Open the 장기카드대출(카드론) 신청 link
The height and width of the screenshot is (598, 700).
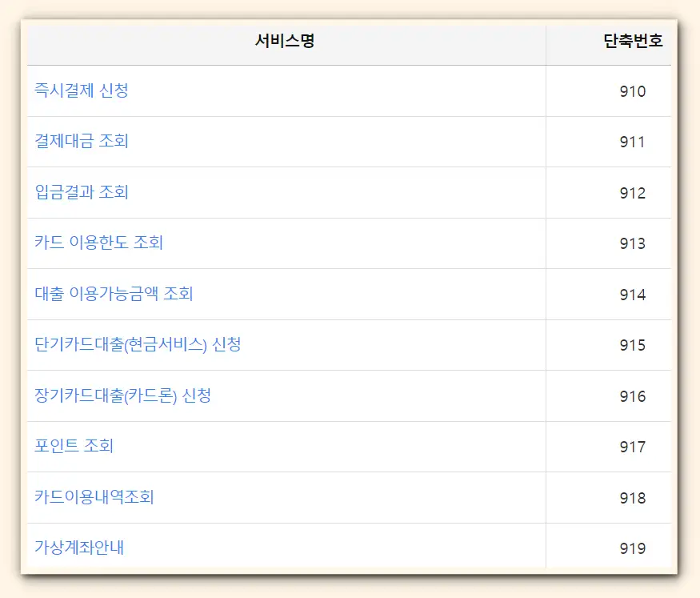[x=122, y=395]
